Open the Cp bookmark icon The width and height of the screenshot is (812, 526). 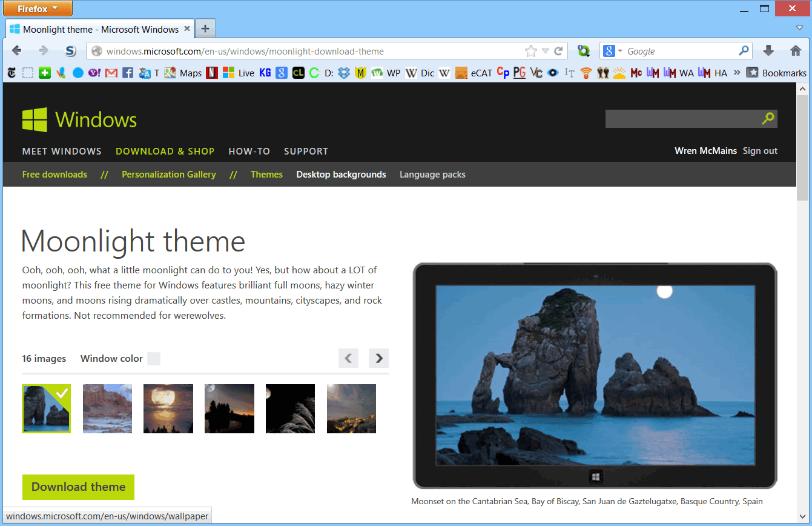point(503,73)
